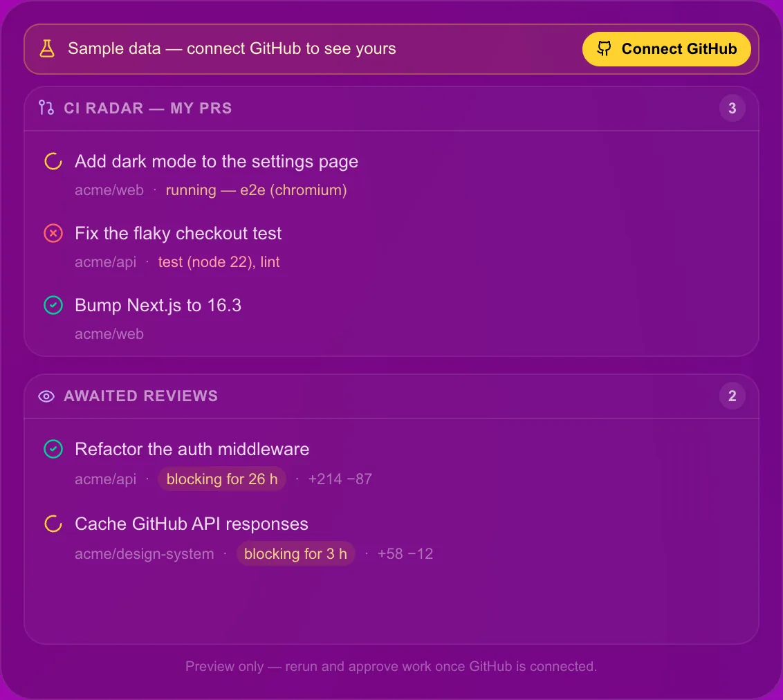Click the green check for Bump Next.js
Image resolution: width=783 pixels, height=700 pixels.
[x=53, y=305]
